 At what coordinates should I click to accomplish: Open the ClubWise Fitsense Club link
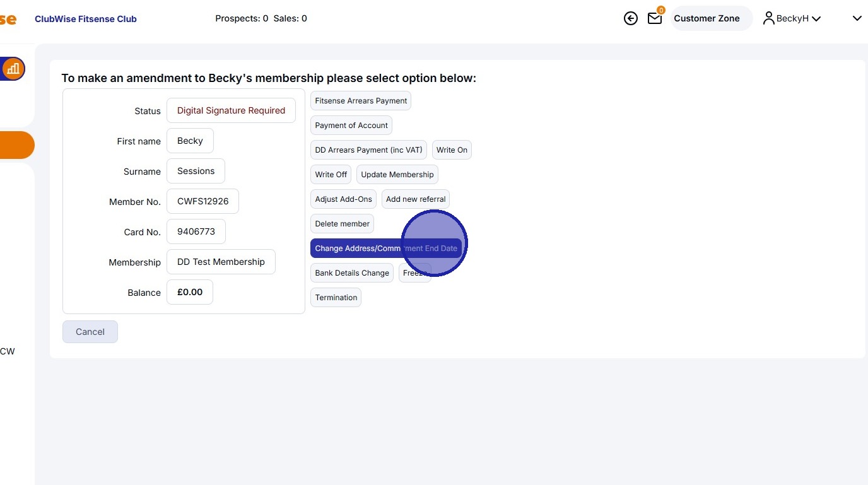tap(85, 19)
